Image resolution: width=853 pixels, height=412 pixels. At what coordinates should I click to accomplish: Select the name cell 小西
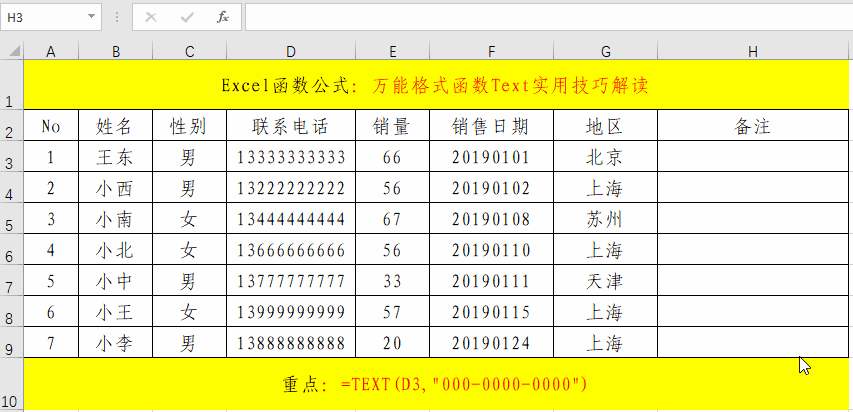coord(115,187)
